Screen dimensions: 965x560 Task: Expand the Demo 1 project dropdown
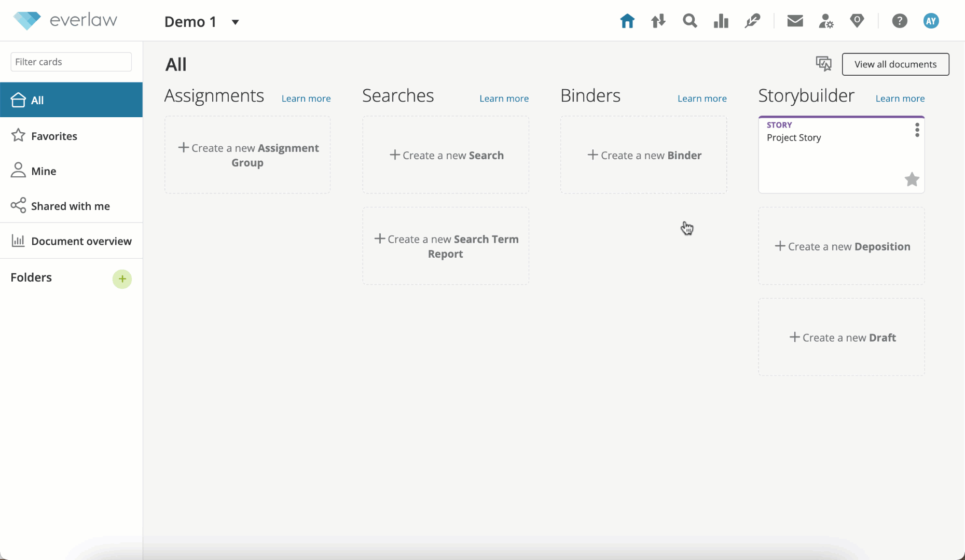[x=235, y=22]
